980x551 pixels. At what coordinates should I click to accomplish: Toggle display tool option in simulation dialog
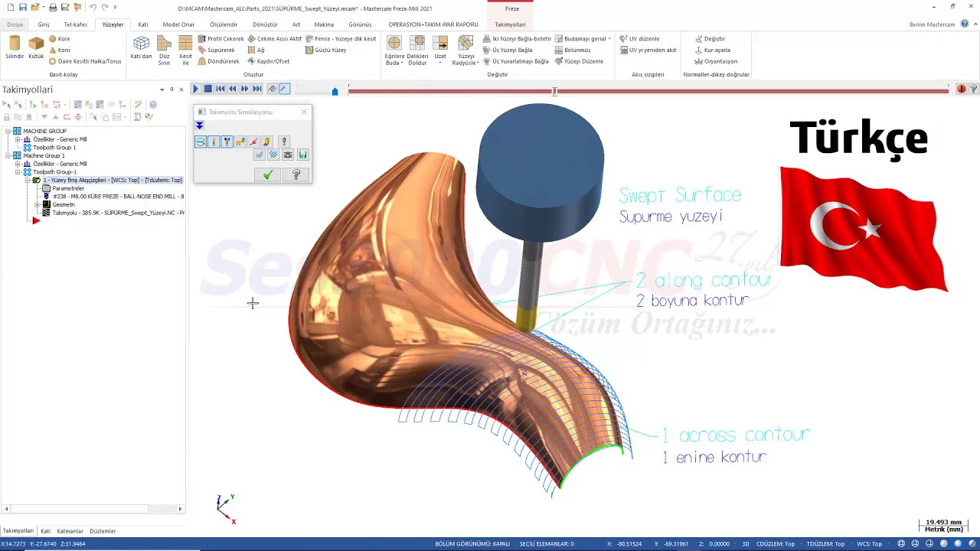[214, 142]
